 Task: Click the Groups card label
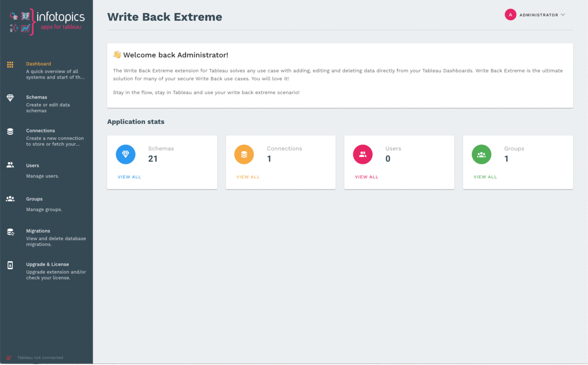point(514,148)
